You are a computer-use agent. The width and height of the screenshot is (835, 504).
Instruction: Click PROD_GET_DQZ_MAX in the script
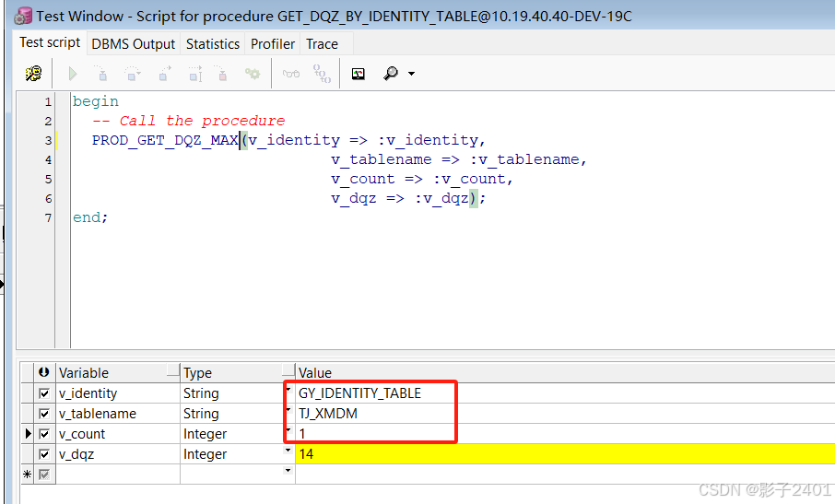165,140
